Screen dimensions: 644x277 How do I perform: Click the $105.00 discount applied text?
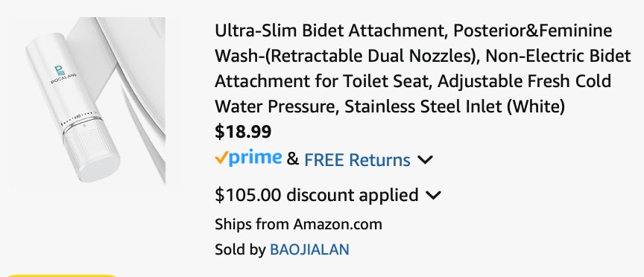point(317,195)
